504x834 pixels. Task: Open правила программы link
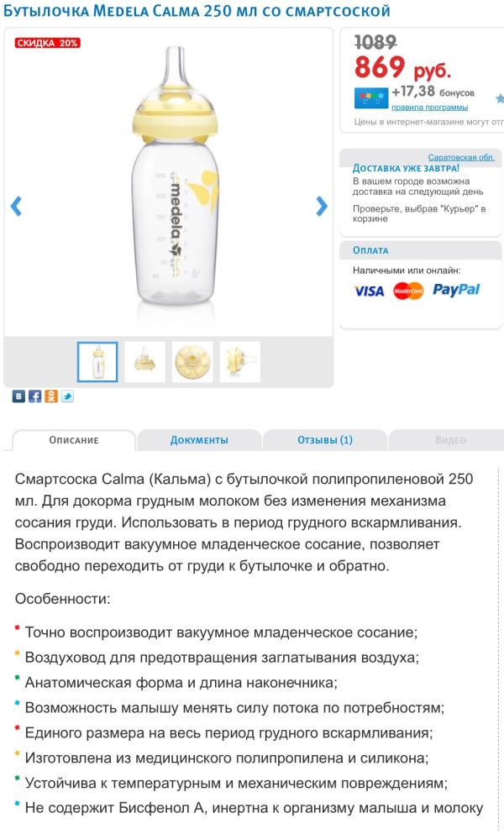tap(429, 108)
